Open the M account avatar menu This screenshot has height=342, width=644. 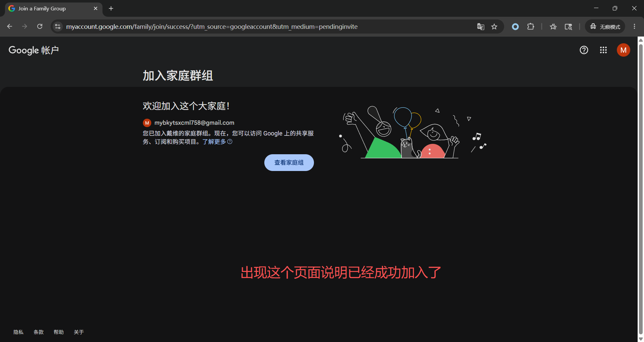[x=623, y=50]
